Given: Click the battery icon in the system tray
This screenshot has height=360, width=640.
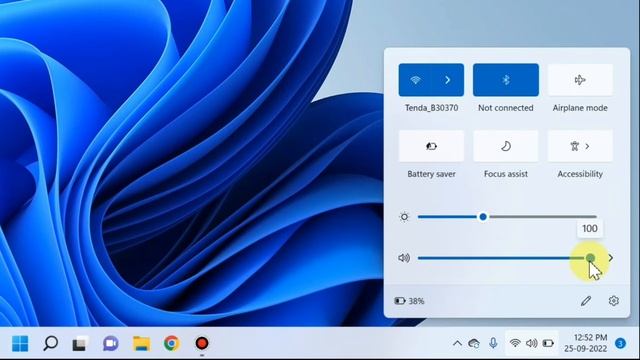Looking at the screenshot, I should (x=548, y=343).
